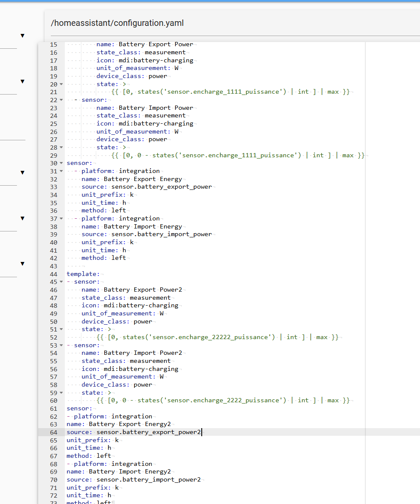Click 'unit_prefix: k' on line 34
Screen dimensions: 420x504
click(x=108, y=195)
